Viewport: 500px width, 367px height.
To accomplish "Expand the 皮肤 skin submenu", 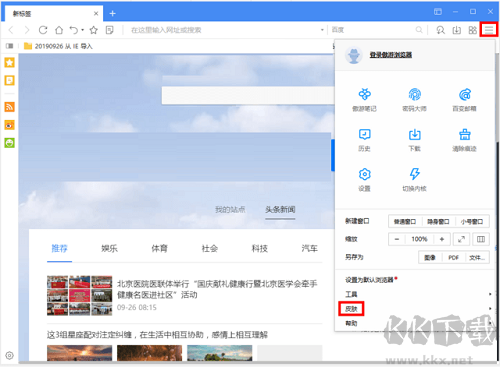I will click(x=414, y=309).
